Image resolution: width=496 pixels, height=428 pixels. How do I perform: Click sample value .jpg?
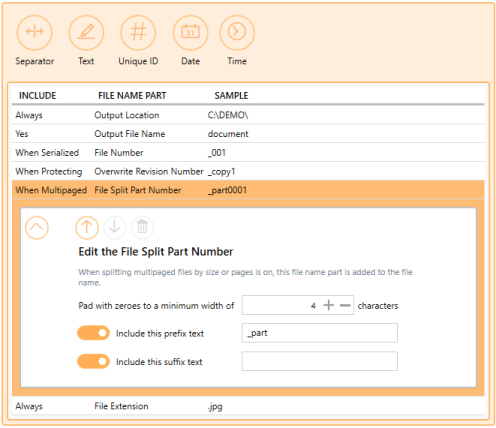tap(215, 406)
